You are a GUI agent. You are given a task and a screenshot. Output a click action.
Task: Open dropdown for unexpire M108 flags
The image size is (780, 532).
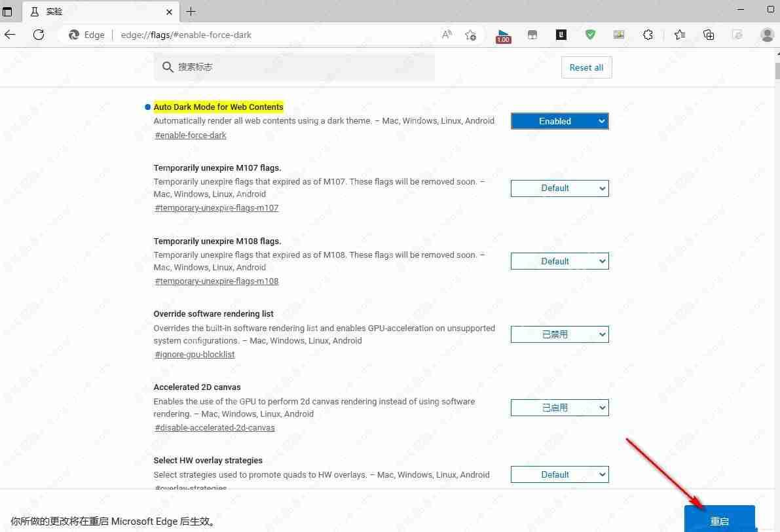(560, 261)
